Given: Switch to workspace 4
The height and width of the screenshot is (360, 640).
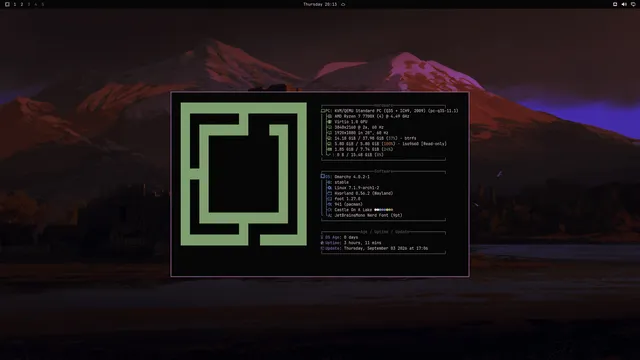Looking at the screenshot, I should point(36,4).
